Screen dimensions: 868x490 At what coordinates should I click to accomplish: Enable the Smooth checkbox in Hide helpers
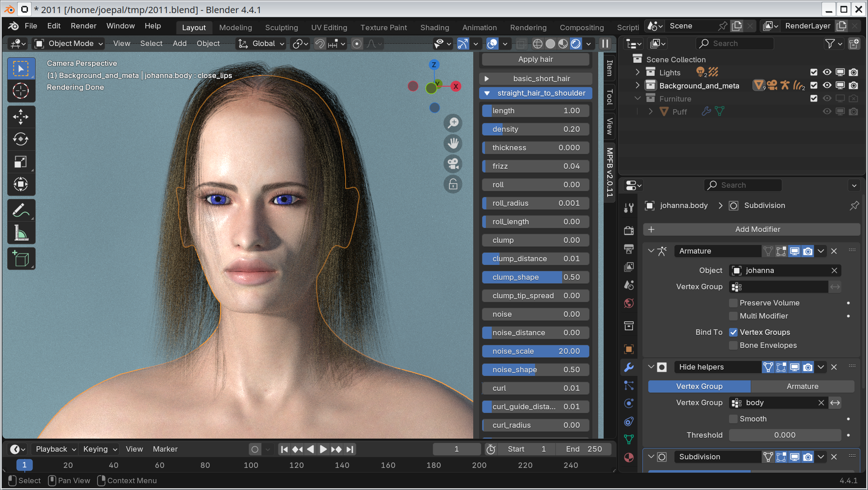click(734, 419)
